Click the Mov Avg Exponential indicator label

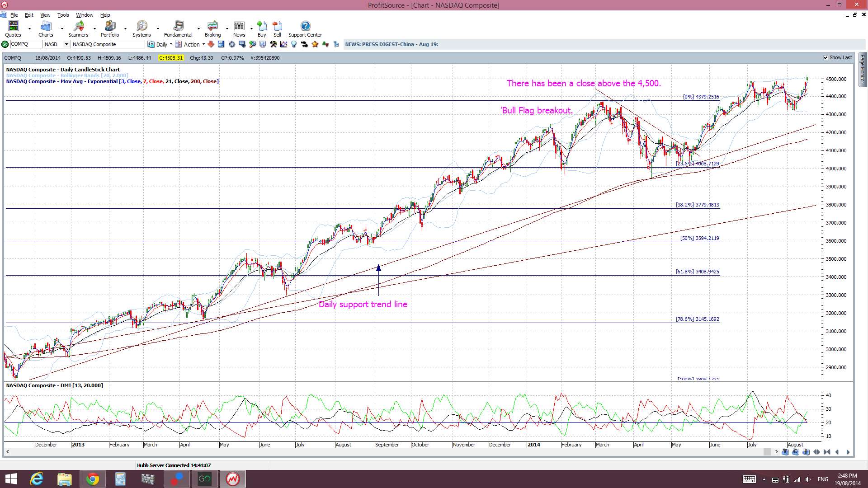[x=113, y=81]
